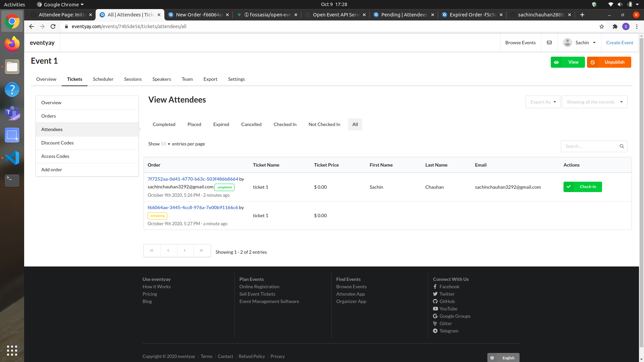Open Refund Policy footer link
Screen dimensions: 644x362
pos(252,356)
